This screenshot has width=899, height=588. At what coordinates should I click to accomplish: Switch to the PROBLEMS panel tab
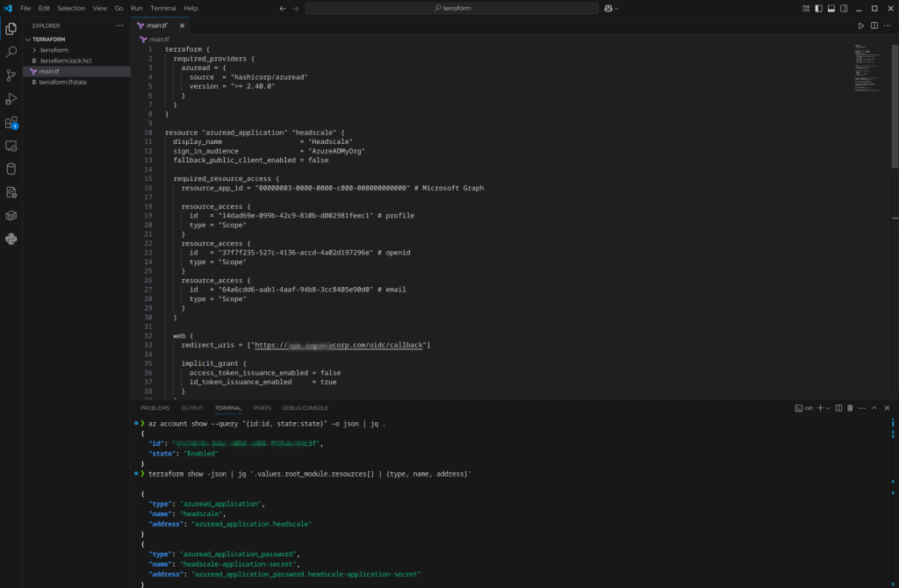coord(155,408)
